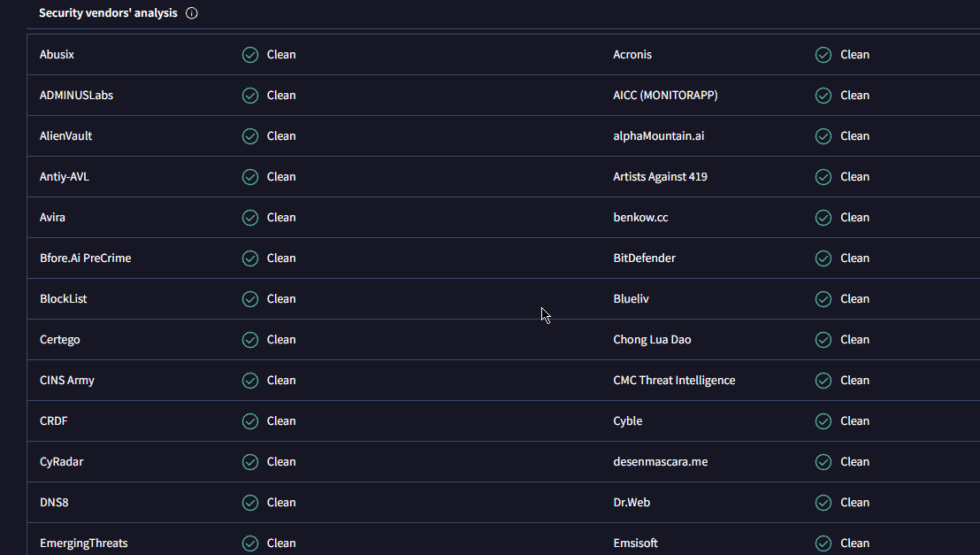Screen dimensions: 980x555
Task: Click the checkmark icon for Dr.Web
Action: (x=823, y=503)
